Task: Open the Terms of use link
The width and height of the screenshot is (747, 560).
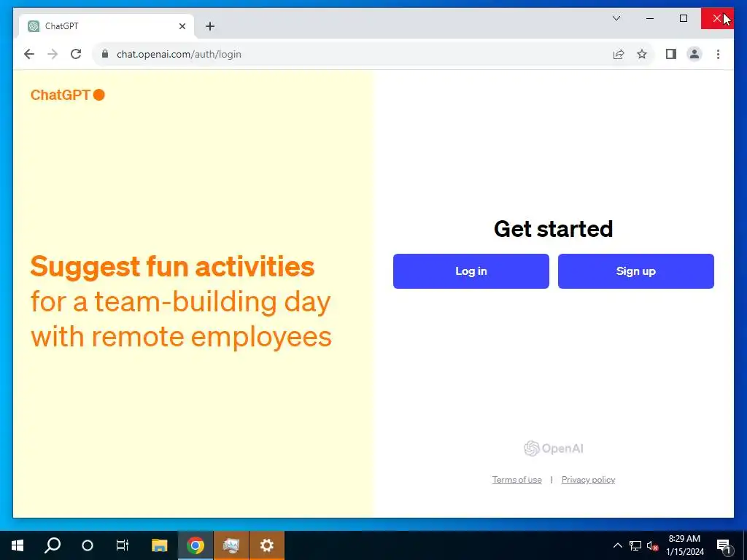Action: click(516, 480)
